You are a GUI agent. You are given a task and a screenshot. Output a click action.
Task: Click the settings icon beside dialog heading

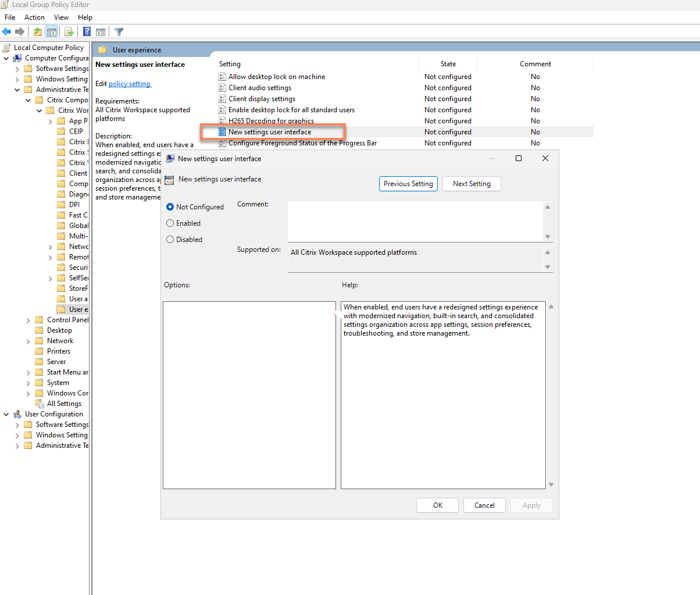coord(169,180)
